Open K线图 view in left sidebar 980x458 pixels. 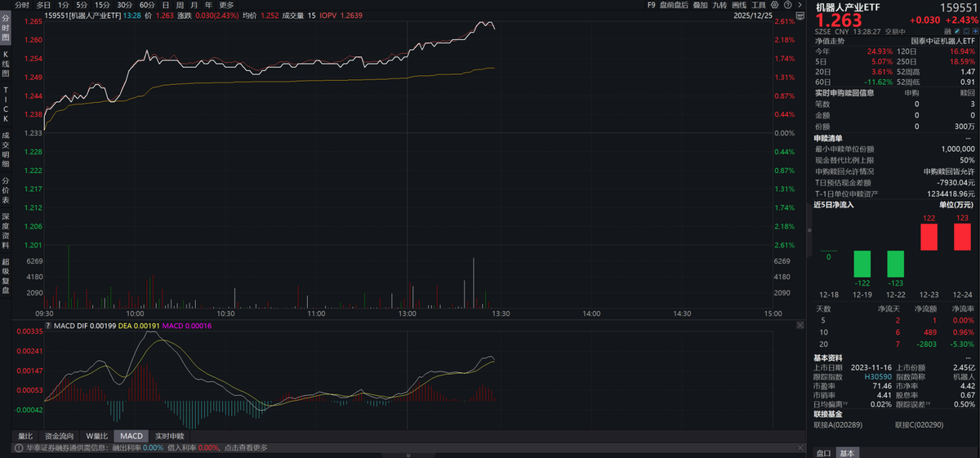tap(6, 64)
